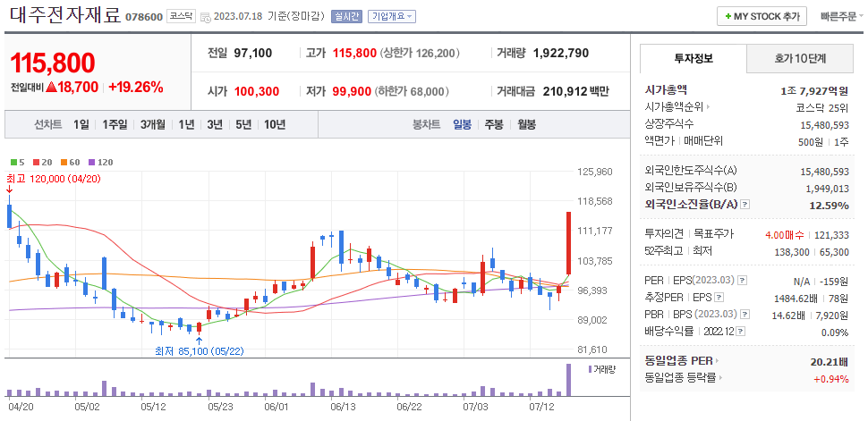
Task: Click the red up-triangle next to 18,700
Action: [x=52, y=87]
